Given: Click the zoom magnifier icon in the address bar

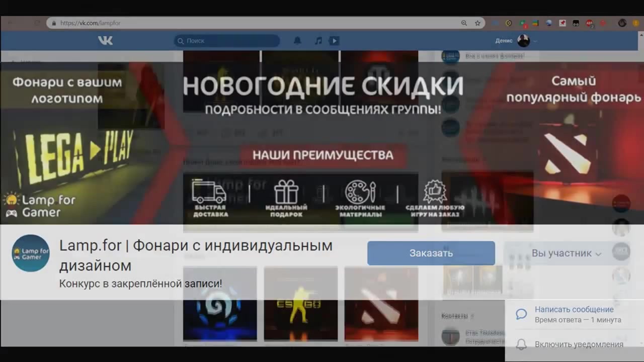Looking at the screenshot, I should click(464, 23).
